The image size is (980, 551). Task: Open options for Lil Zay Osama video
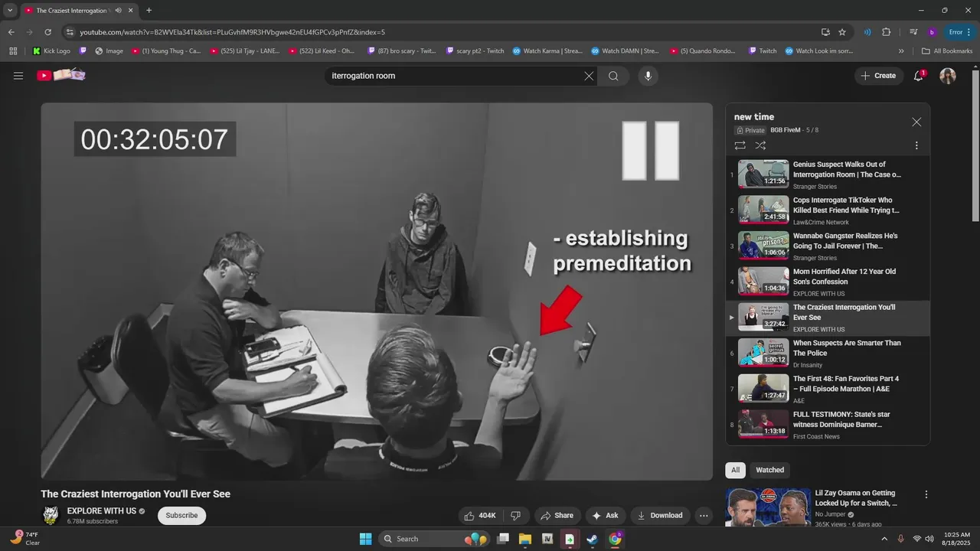tap(926, 495)
